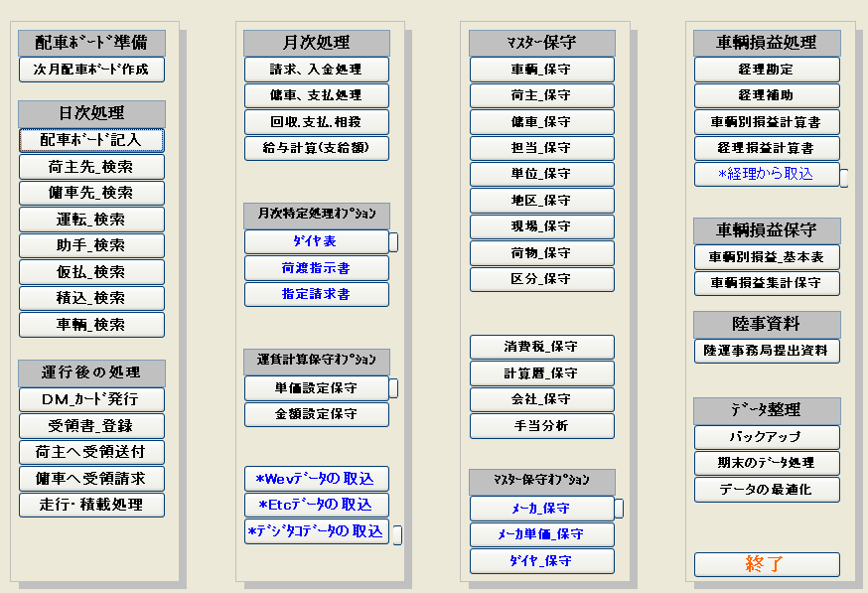
Task: Open 走行・積載処理
Action: point(91,505)
